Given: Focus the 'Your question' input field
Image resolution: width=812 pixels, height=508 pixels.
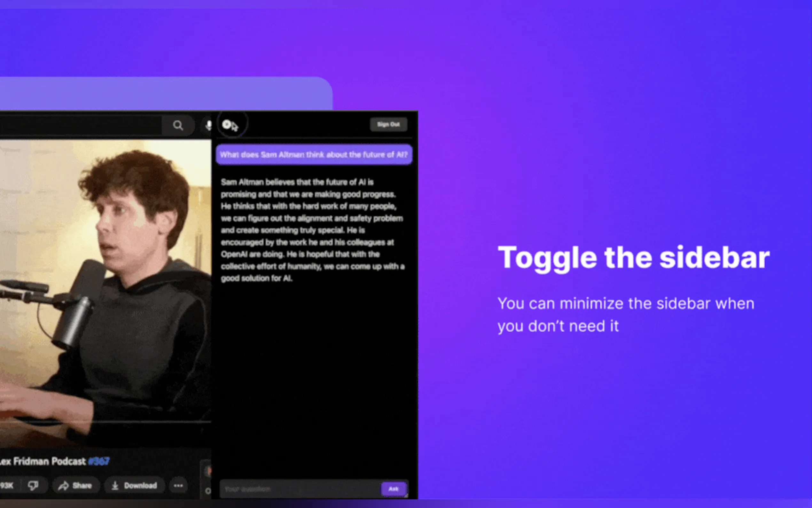Looking at the screenshot, I should [299, 488].
